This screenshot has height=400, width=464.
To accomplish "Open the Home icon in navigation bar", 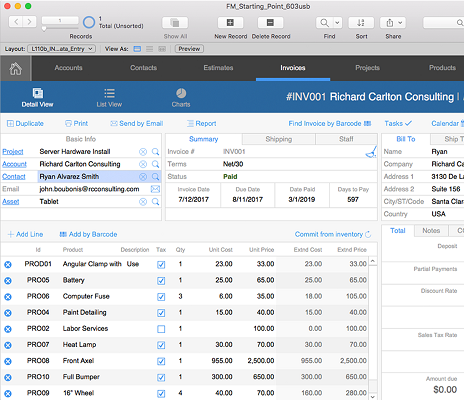I will coord(16,69).
